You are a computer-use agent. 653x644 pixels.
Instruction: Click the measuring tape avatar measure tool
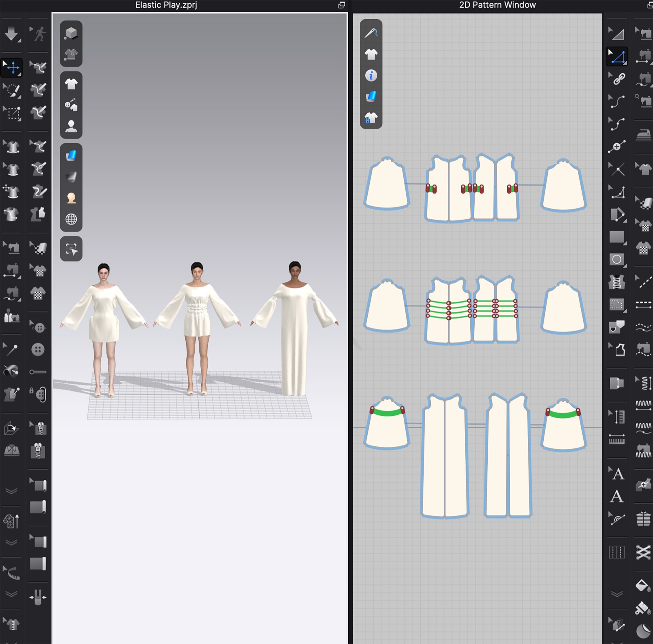[x=12, y=572]
